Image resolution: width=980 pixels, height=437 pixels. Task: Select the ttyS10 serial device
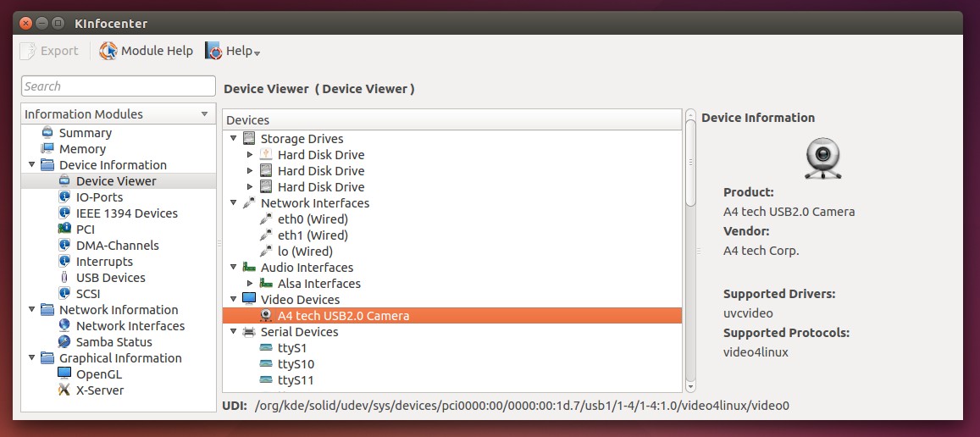pos(296,364)
